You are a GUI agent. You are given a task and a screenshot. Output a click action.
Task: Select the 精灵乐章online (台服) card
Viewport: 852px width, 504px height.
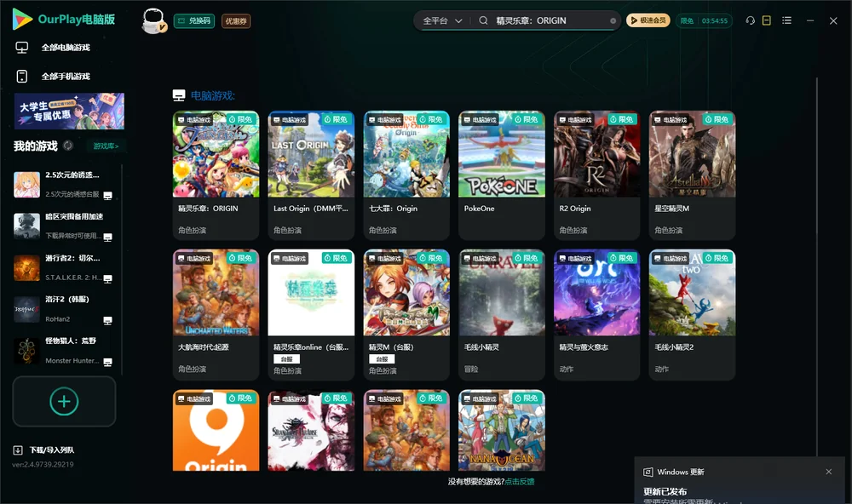[311, 314]
